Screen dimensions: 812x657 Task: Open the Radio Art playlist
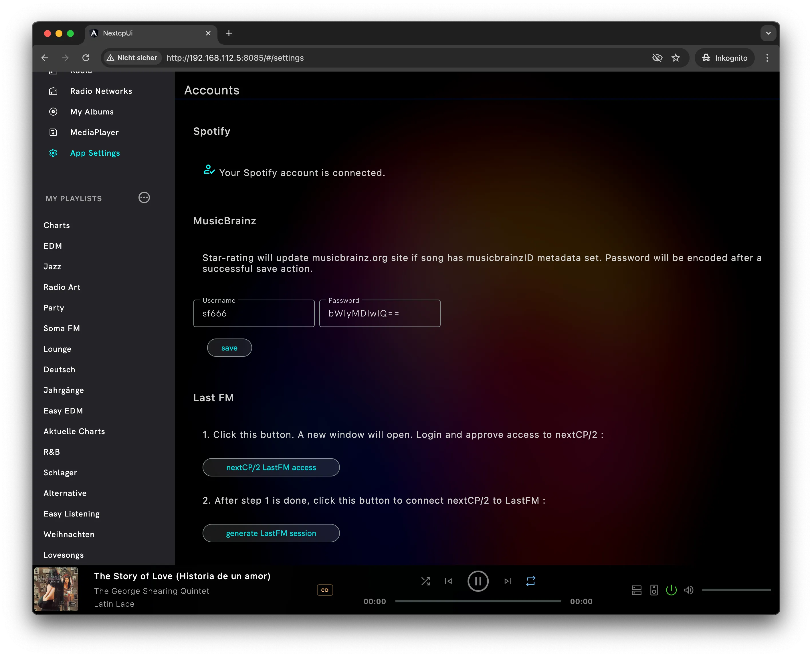(x=62, y=287)
